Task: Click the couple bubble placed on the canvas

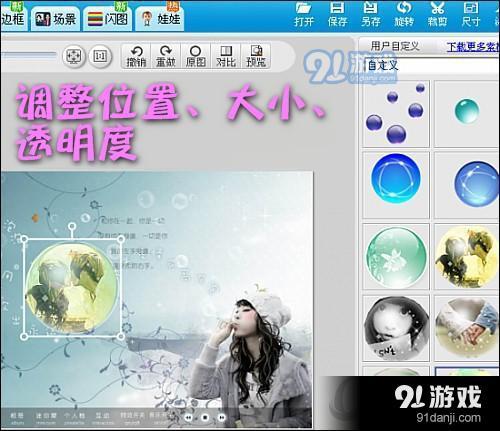Action: coord(72,288)
